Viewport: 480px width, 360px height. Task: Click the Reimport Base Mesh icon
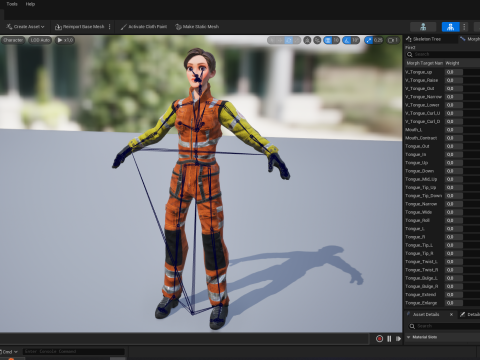(x=58, y=27)
